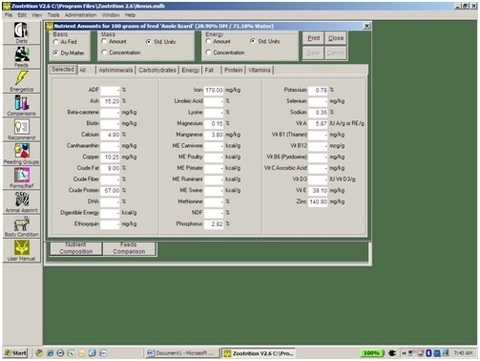Open the Comparisons test tubes icon
The image size is (480, 361).
tap(21, 105)
